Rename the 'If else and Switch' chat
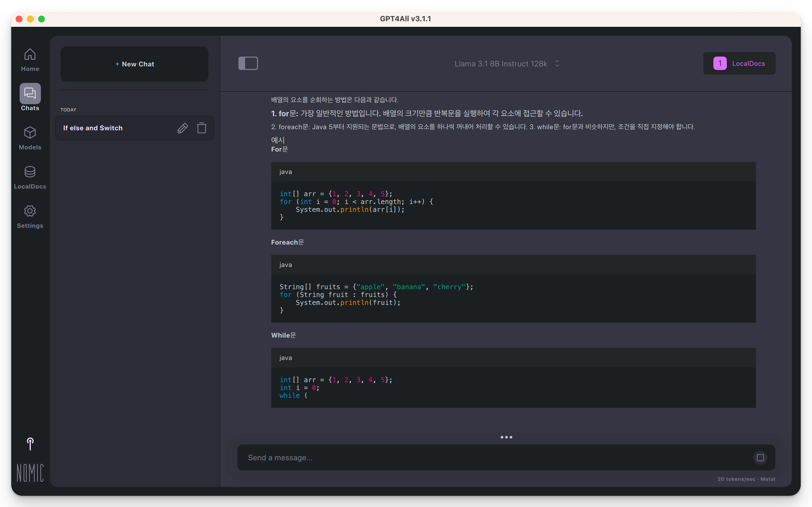The height and width of the screenshot is (507, 812). (x=183, y=128)
